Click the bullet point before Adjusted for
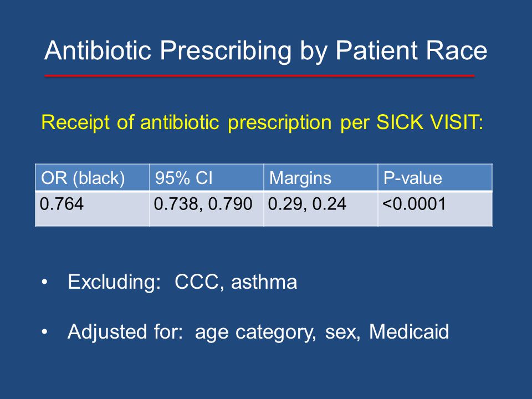 point(45,332)
